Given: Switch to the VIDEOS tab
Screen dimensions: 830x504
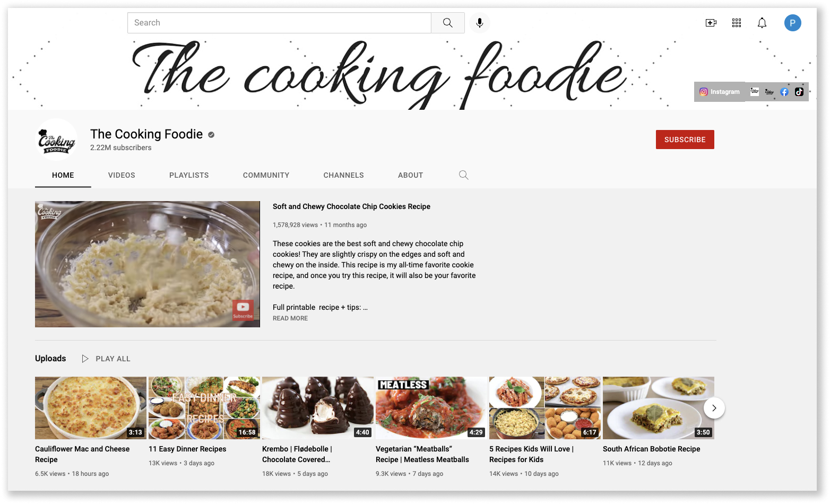Looking at the screenshot, I should 121,175.
